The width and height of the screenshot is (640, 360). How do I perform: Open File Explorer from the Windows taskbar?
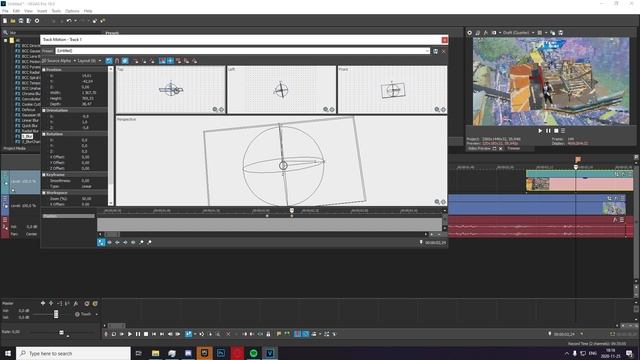pyautogui.click(x=156, y=353)
